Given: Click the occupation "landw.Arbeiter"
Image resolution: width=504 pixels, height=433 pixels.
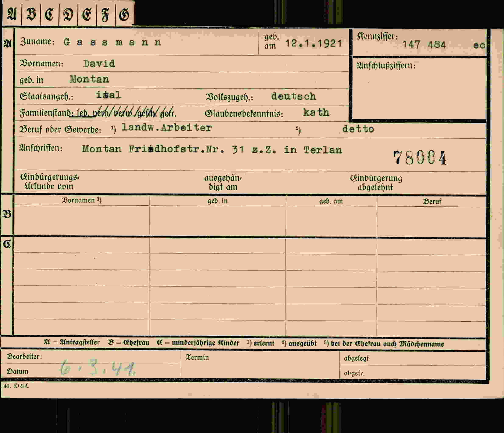Looking at the screenshot, I should click(x=167, y=127).
